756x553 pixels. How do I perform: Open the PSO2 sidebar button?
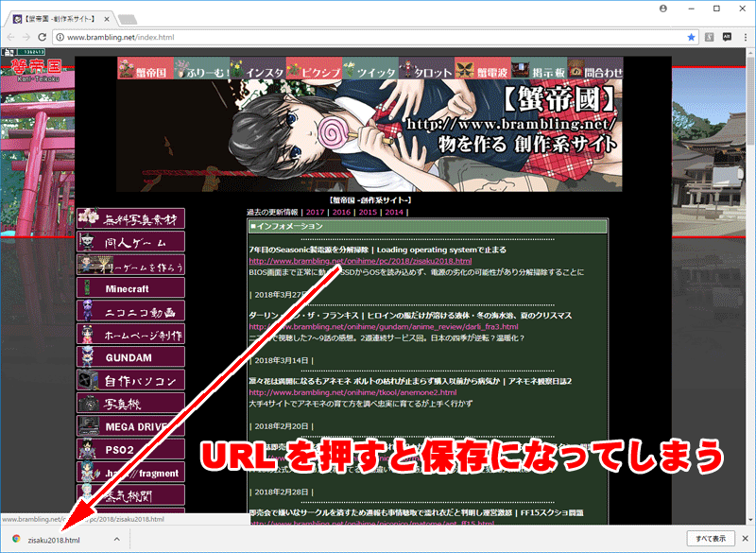tap(130, 449)
